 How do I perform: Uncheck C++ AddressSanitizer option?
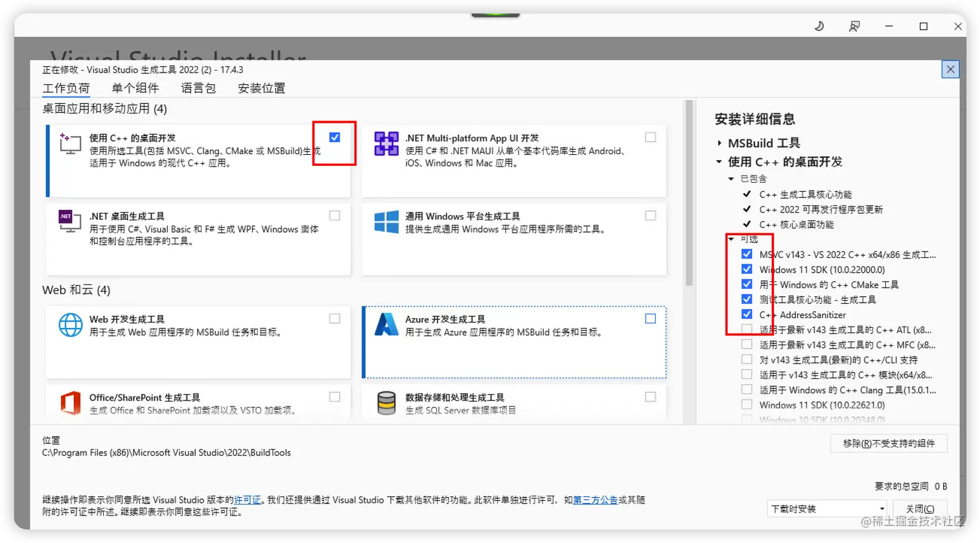coord(747,314)
